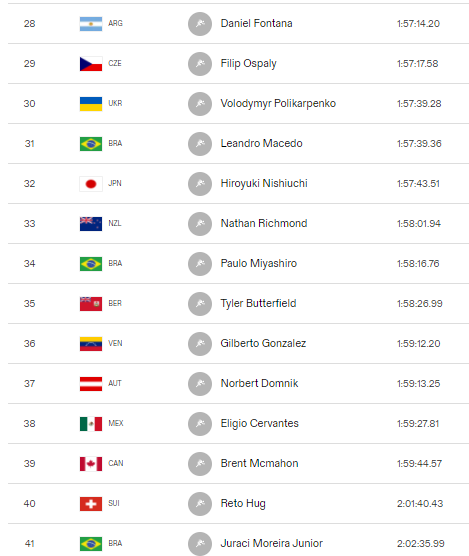Open Leandro Macedo's name link

pos(261,143)
